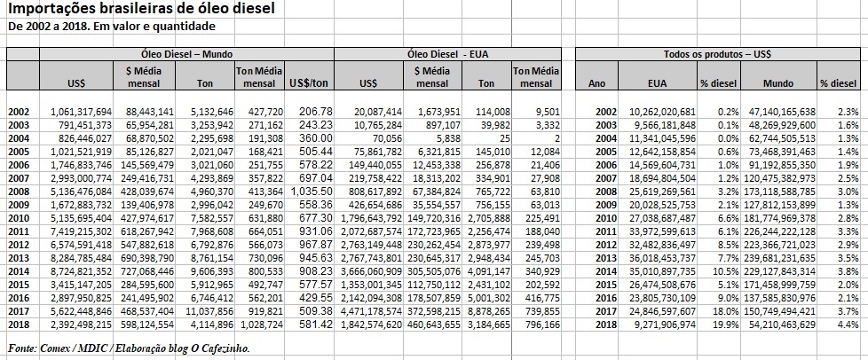Click the 'Todos os produtos – US$' header
This screenshot has width=868, height=360.
717,54
